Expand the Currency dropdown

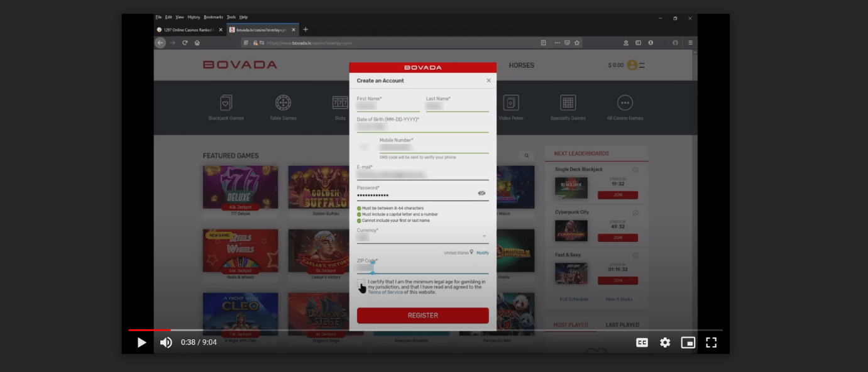(x=423, y=236)
